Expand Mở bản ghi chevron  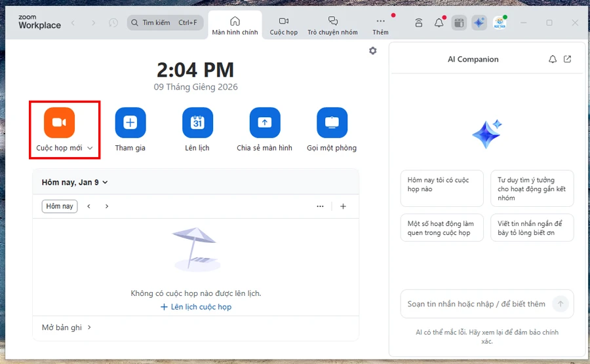pos(89,327)
